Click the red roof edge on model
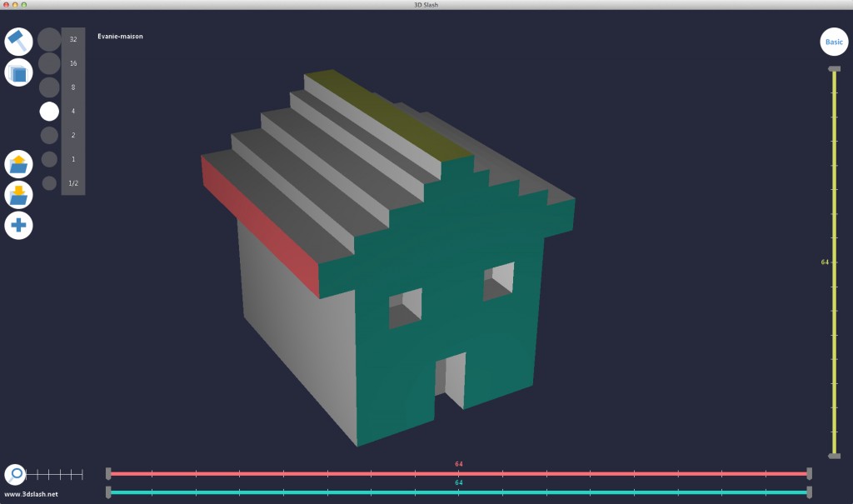Viewport: 853px width, 504px height. point(260,225)
